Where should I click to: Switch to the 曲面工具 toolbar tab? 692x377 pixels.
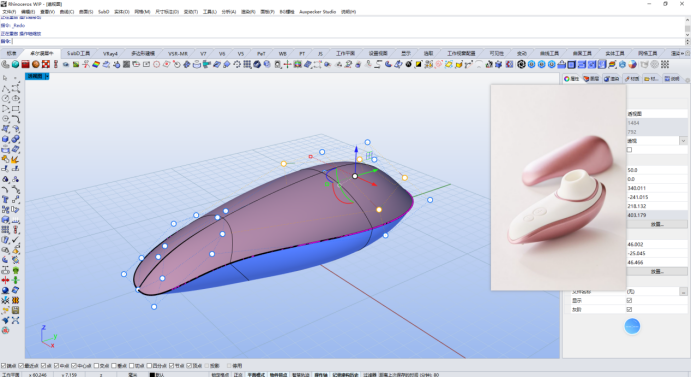tap(582, 53)
